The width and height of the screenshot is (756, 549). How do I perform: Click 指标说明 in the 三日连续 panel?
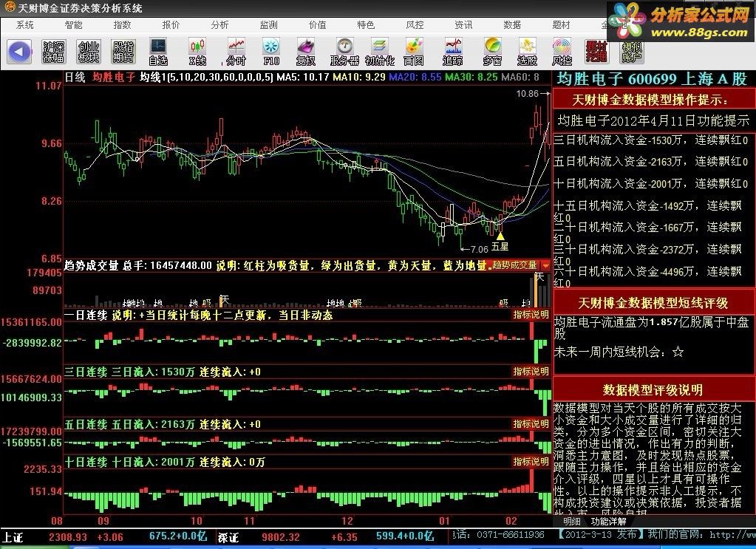531,372
